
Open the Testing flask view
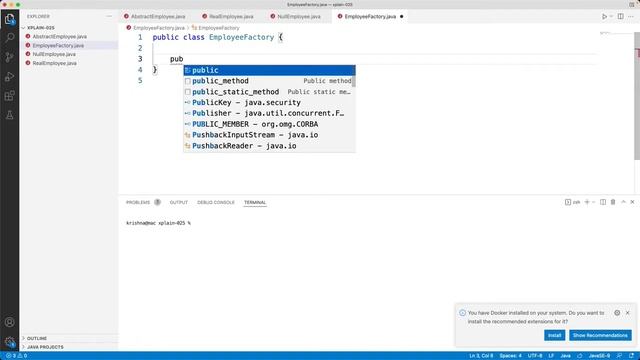[x=9, y=115]
